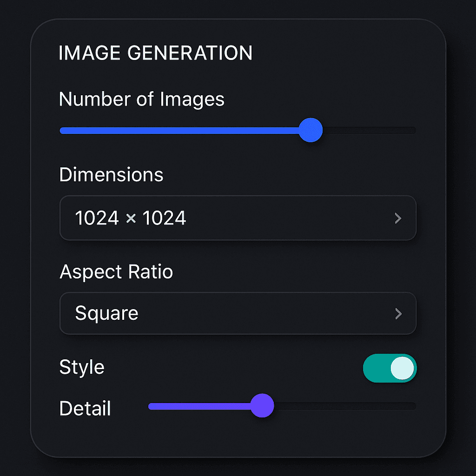The width and height of the screenshot is (476, 476).
Task: Click the Style label text
Action: tap(82, 367)
